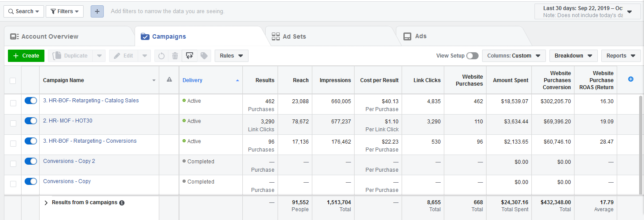The image size is (644, 220).
Task: Click the export/import icon in toolbar
Action: [x=190, y=56]
